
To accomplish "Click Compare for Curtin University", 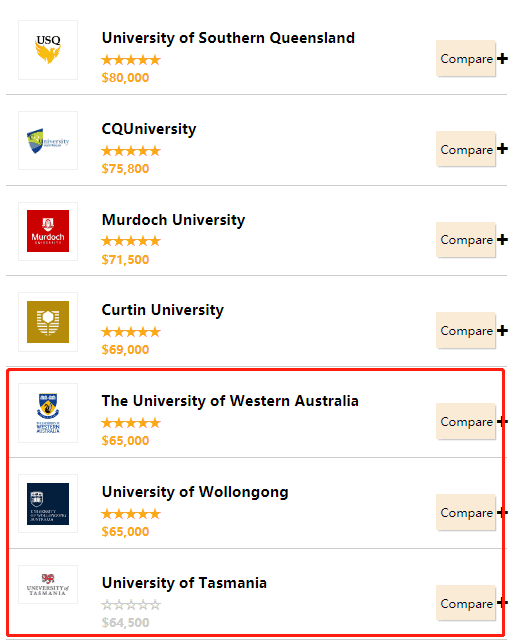I will (466, 331).
